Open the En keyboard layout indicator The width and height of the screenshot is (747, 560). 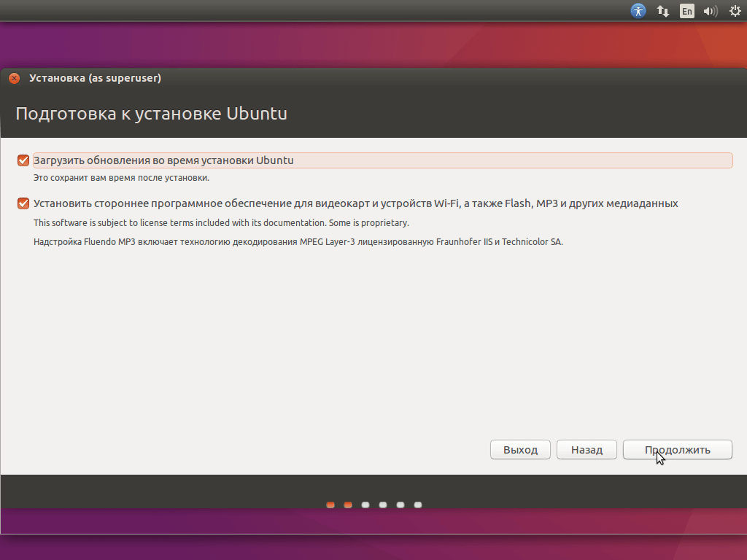pos(687,11)
